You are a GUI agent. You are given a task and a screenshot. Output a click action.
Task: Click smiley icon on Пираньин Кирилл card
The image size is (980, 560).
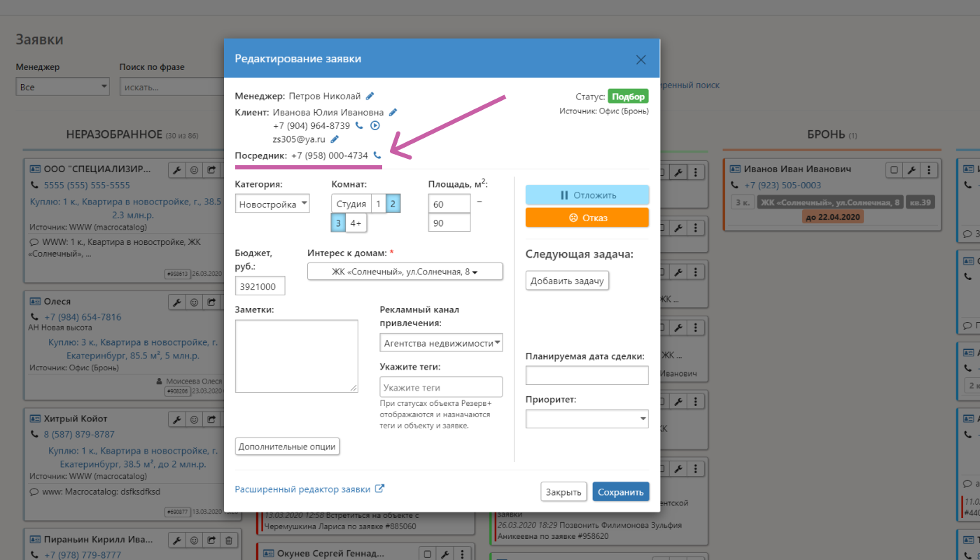pos(194,540)
